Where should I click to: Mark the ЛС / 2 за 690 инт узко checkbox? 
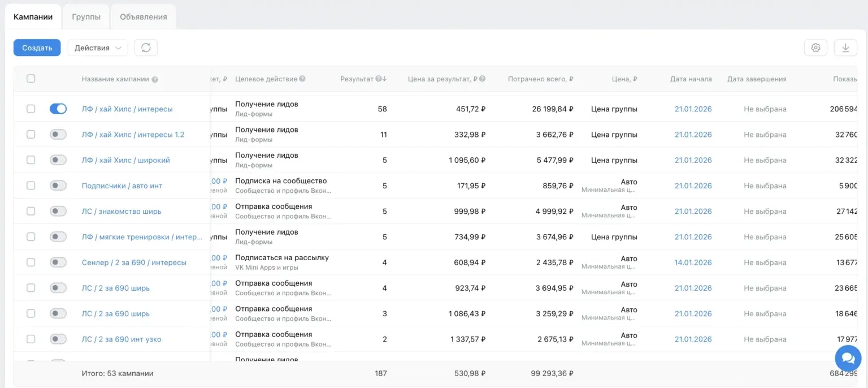point(31,339)
